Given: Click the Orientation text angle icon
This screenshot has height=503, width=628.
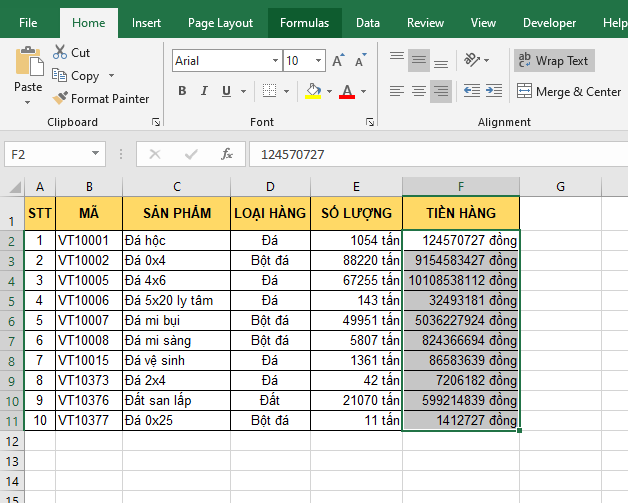Looking at the screenshot, I should click(475, 61).
